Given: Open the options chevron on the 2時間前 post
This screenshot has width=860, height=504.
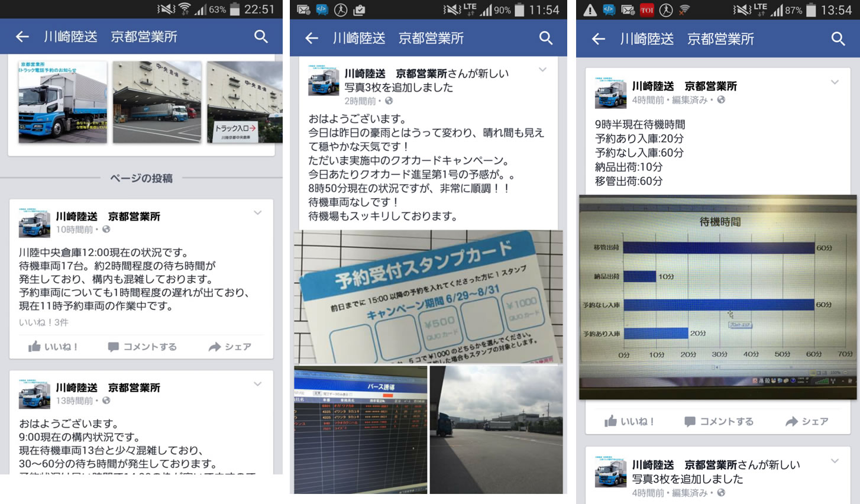Looking at the screenshot, I should [542, 70].
